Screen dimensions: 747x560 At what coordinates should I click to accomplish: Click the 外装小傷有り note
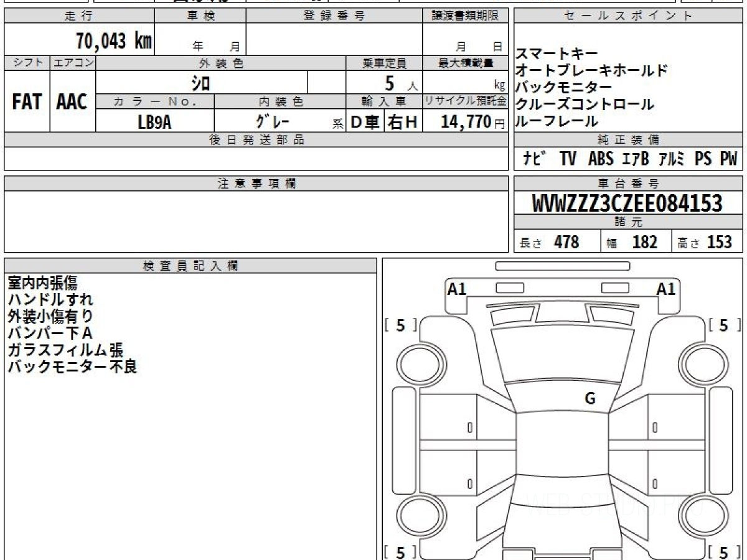50,317
